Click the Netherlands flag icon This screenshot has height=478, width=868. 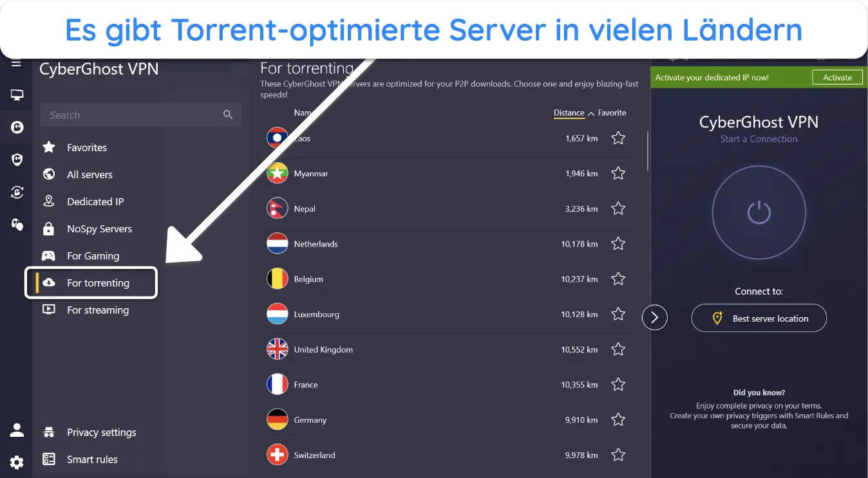click(277, 244)
